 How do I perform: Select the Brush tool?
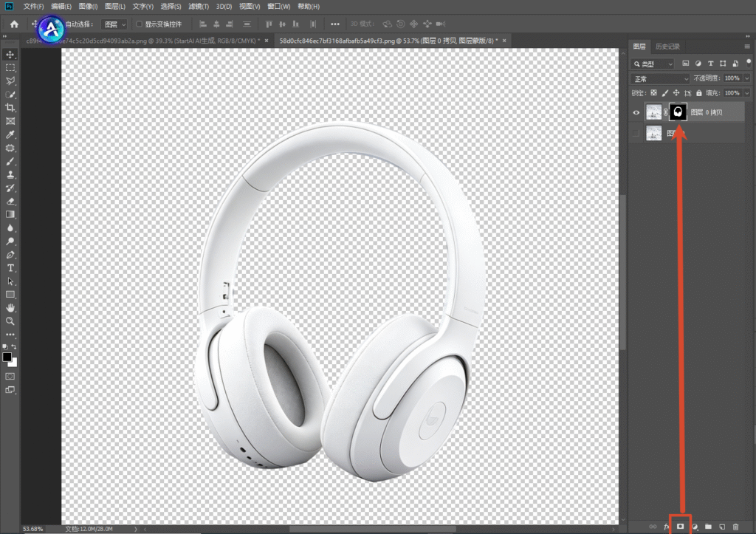pyautogui.click(x=10, y=162)
